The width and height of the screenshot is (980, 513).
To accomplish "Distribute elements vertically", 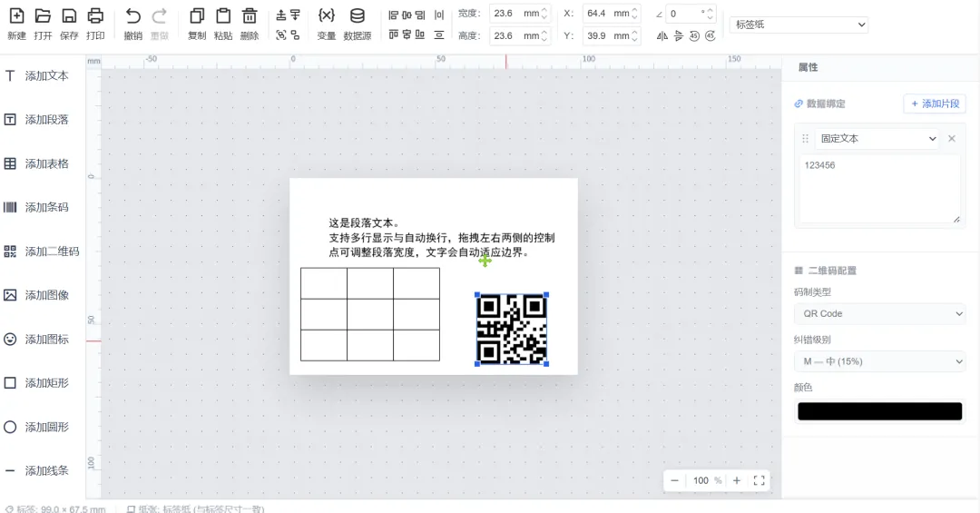I will (x=439, y=35).
